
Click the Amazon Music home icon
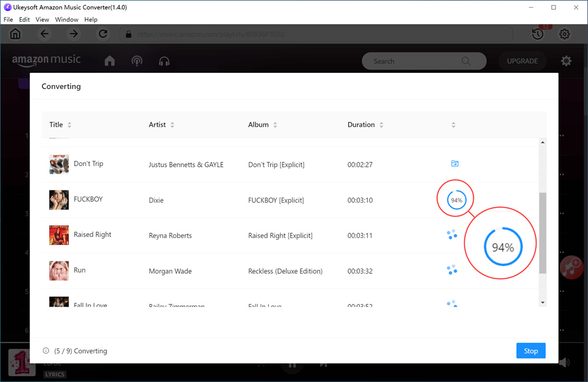109,61
